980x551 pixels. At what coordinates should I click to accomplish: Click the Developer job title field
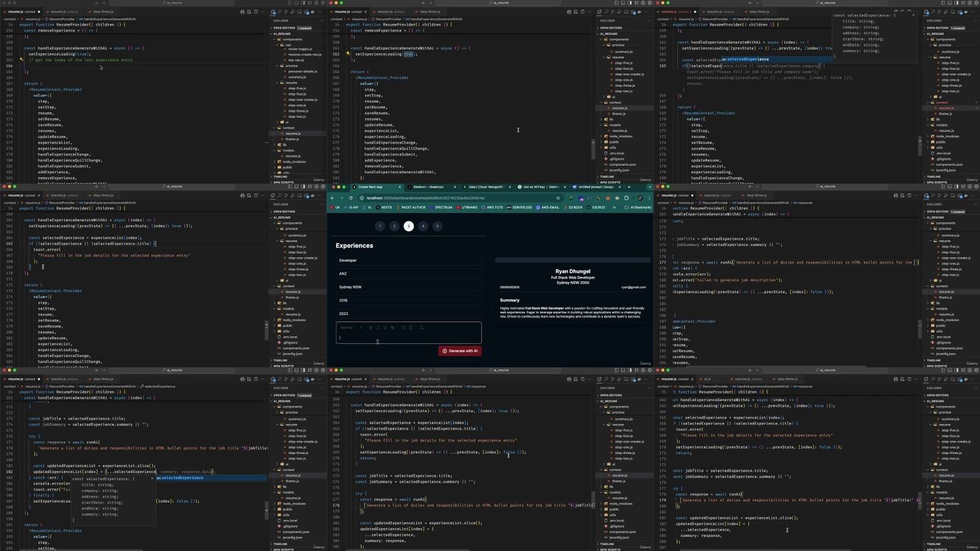coord(409,260)
